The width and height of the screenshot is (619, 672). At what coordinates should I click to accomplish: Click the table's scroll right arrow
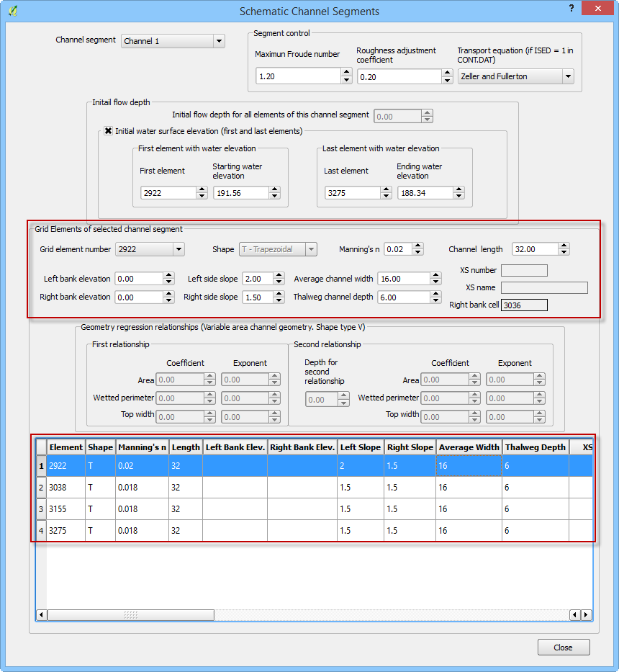(586, 615)
